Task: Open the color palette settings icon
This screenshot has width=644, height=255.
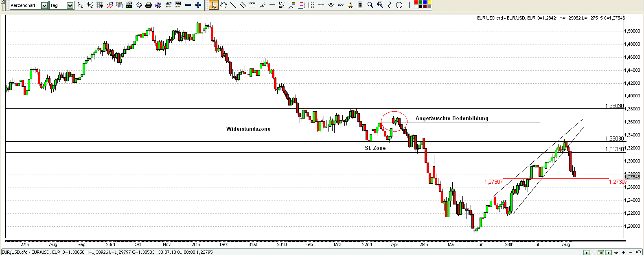Action: pos(158,5)
